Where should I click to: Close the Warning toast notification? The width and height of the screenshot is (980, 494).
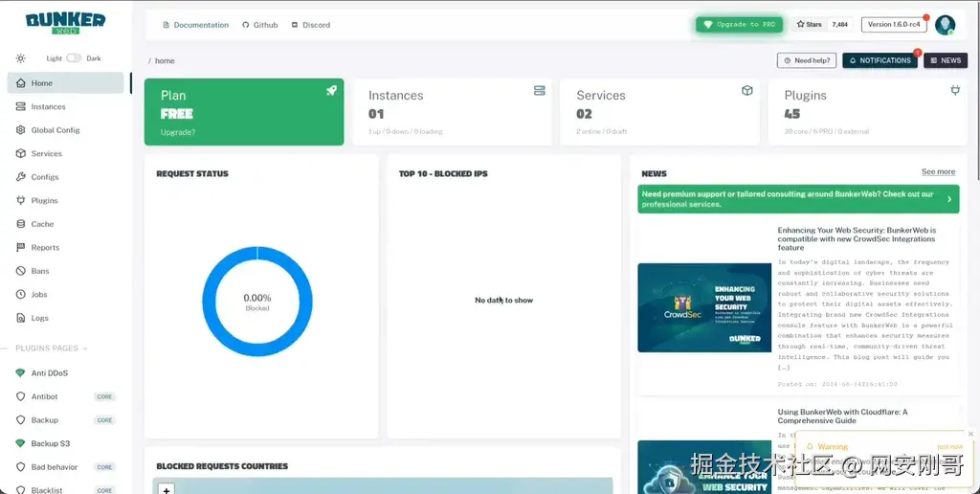pos(970,434)
